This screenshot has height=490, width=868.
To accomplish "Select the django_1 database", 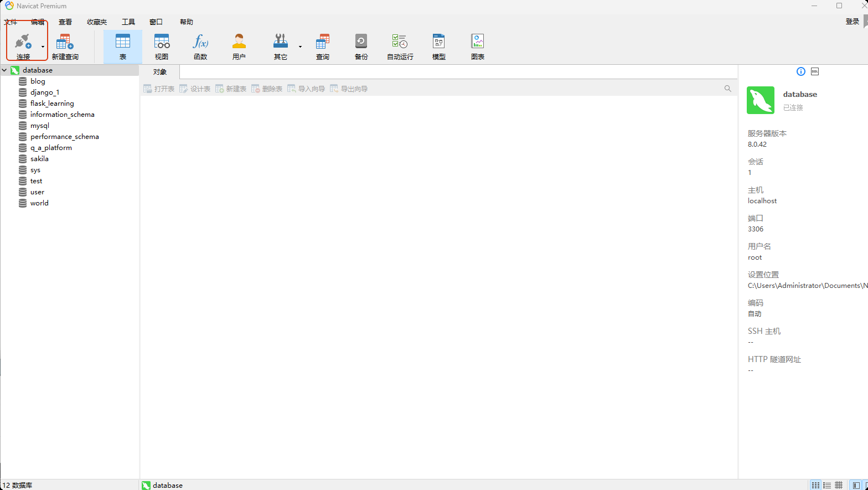I will pos(45,92).
